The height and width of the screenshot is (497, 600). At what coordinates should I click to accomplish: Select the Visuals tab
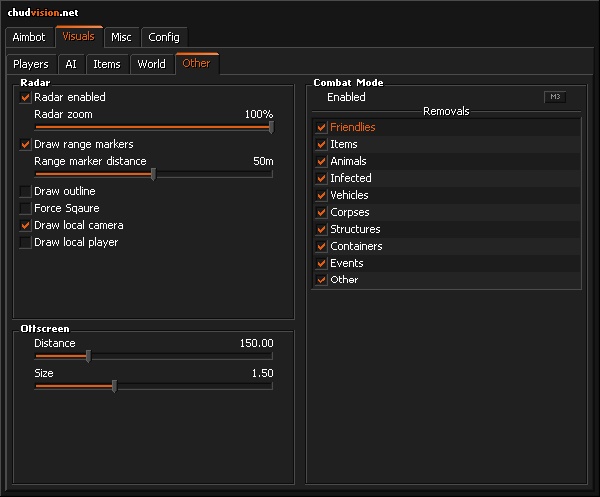click(79, 36)
